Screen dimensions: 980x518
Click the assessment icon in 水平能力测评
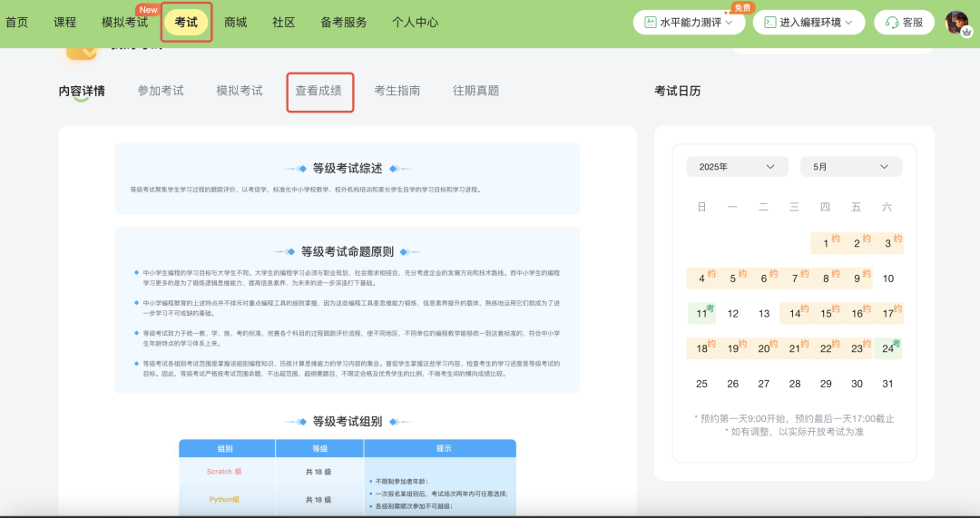tap(650, 23)
